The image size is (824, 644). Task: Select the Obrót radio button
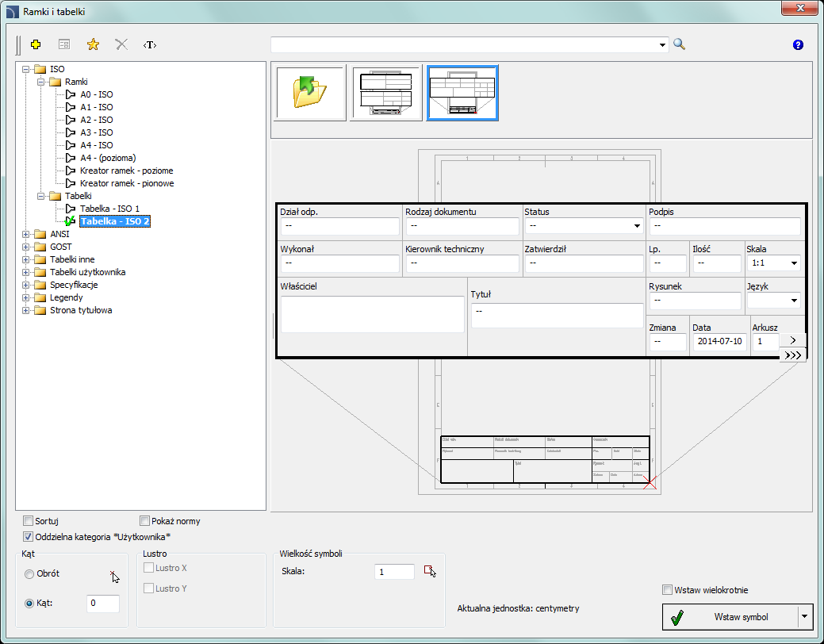29,573
